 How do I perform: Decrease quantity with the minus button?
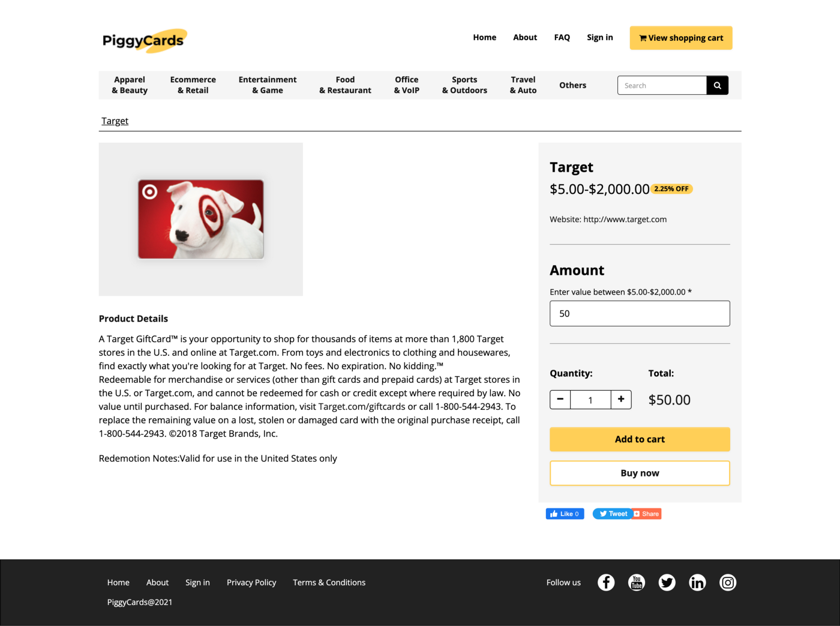click(560, 400)
